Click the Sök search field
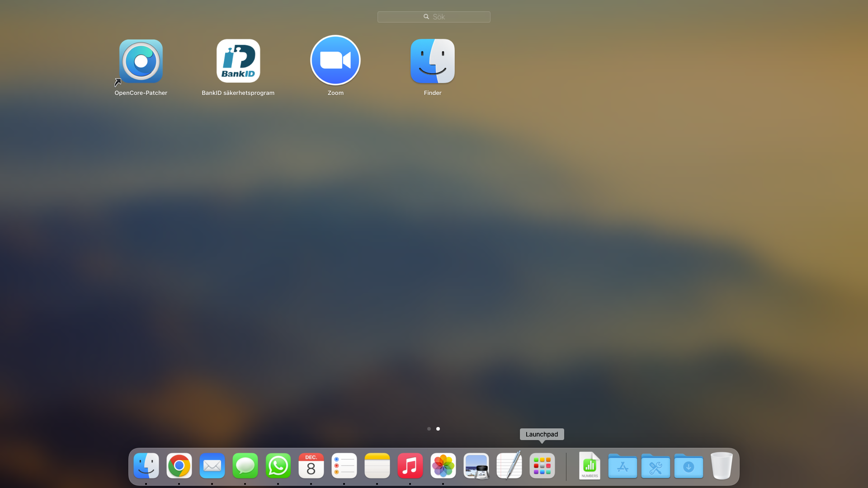 tap(434, 17)
